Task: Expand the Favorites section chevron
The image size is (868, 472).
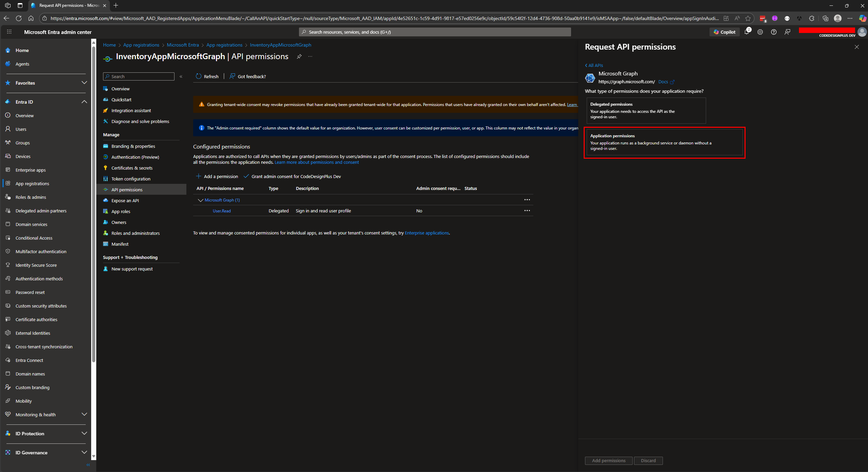Action: click(84, 83)
